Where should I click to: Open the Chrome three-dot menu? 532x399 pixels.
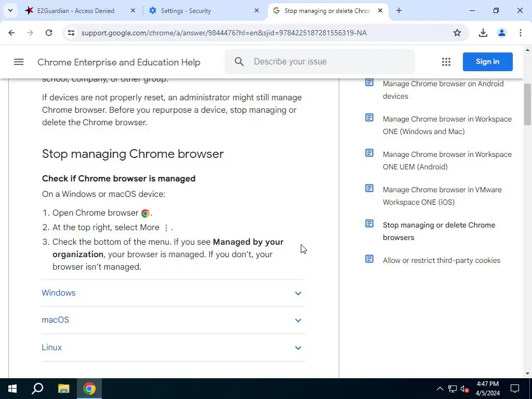(520, 33)
